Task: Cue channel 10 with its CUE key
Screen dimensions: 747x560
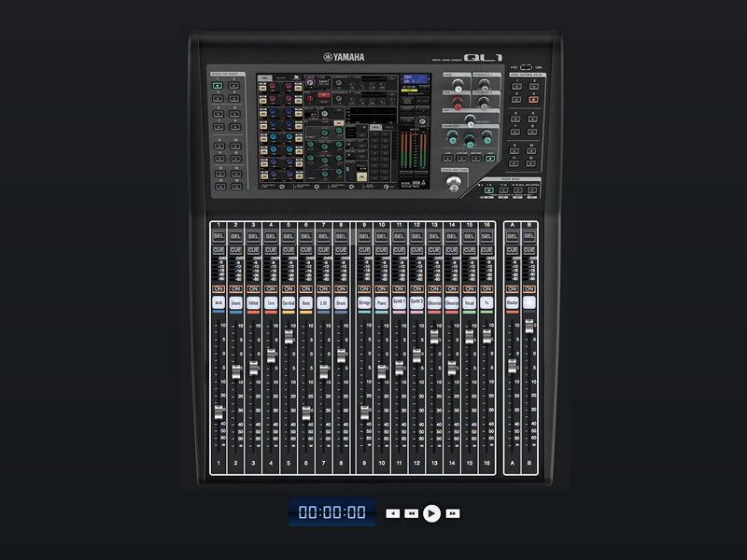Action: tap(382, 250)
